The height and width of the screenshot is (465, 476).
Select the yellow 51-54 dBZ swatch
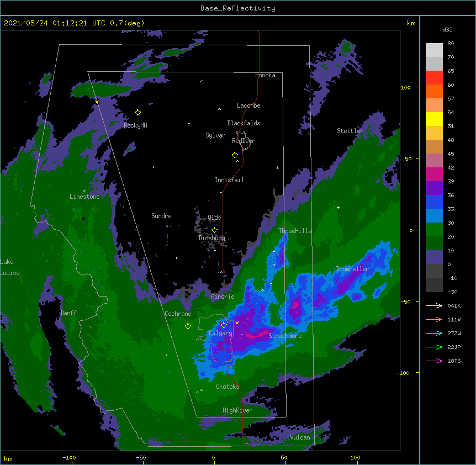click(434, 119)
